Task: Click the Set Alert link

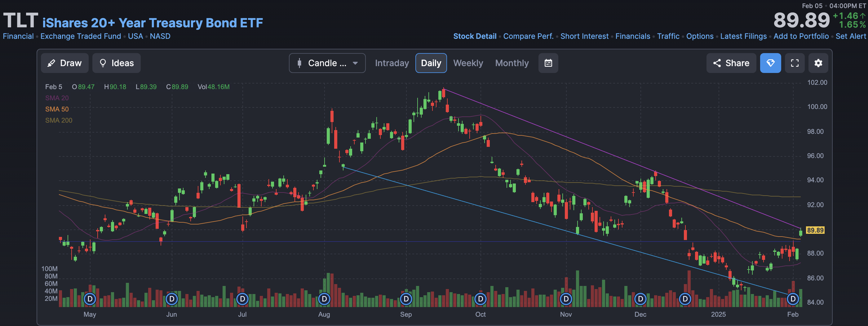Action: tap(850, 36)
